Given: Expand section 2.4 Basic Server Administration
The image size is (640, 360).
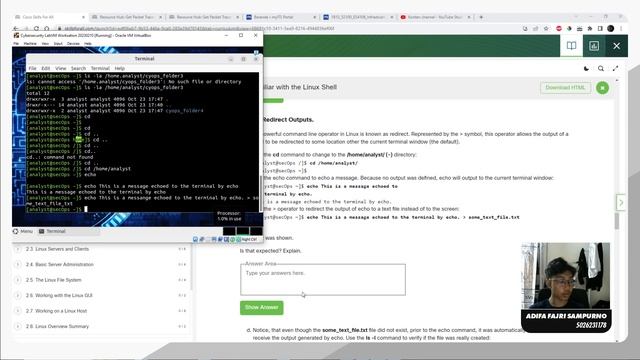Looking at the screenshot, I should point(18,264).
